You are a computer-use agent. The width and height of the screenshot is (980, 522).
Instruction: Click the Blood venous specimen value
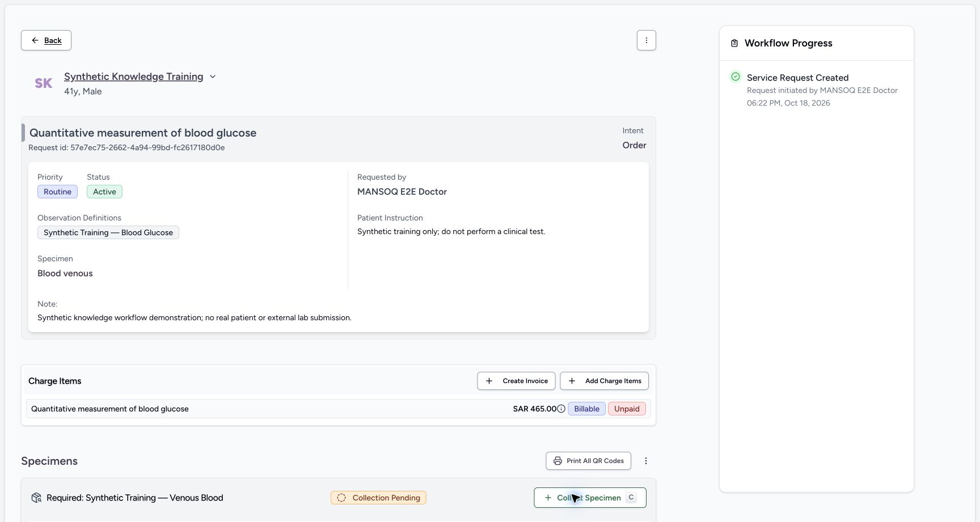65,273
